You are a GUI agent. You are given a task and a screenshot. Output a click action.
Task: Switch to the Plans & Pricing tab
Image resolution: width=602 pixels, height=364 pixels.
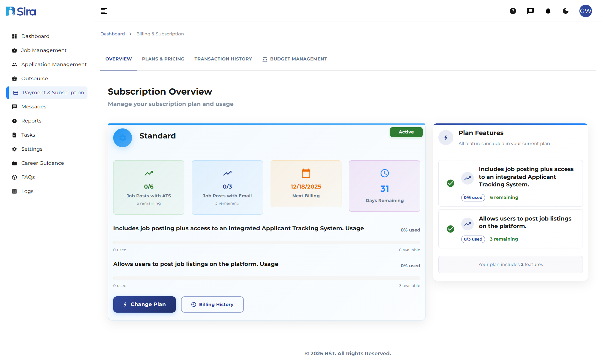click(x=163, y=59)
